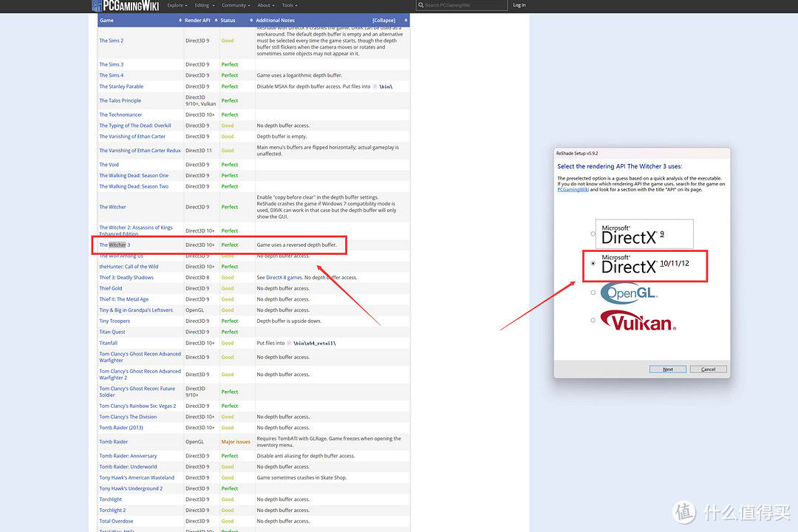Click the magnifier icon in the search box
This screenshot has height=532, width=798.
[x=421, y=5]
